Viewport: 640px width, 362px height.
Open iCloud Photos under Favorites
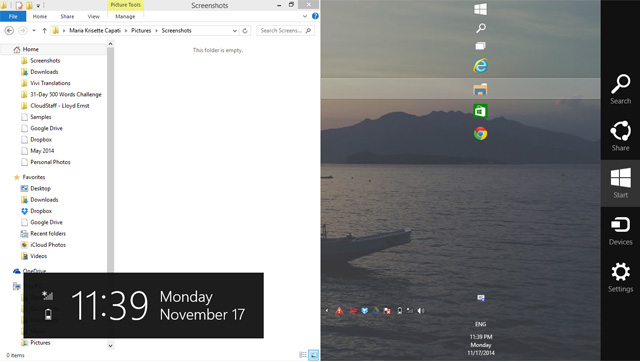click(48, 245)
